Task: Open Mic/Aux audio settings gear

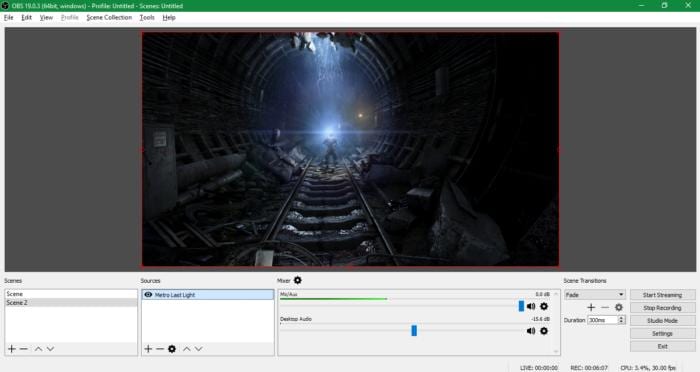Action: pos(544,306)
